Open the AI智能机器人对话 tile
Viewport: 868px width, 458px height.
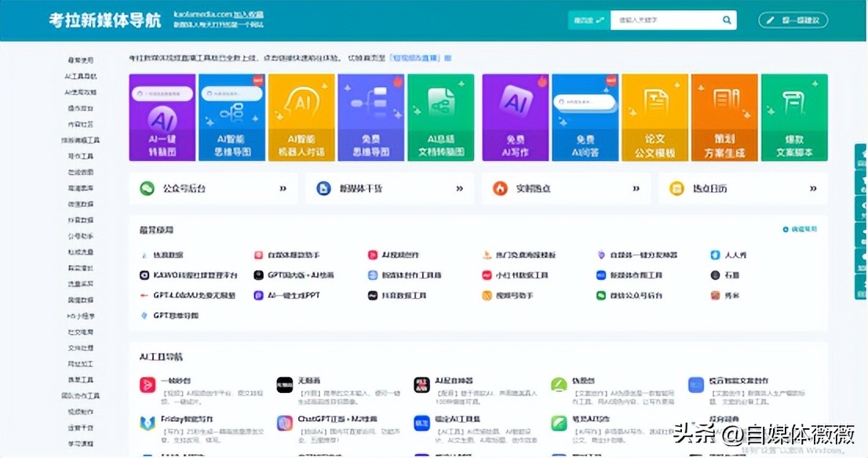(301, 118)
